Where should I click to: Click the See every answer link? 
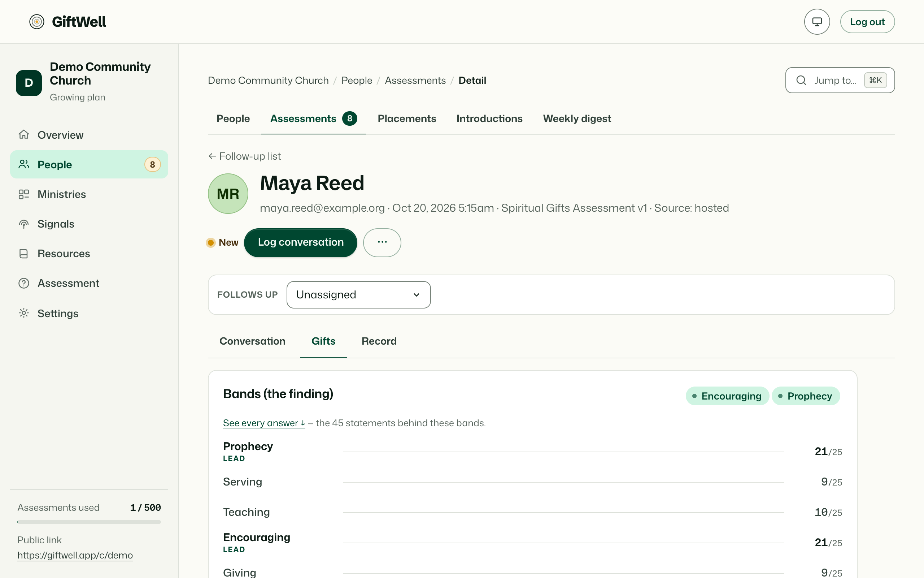click(x=264, y=423)
